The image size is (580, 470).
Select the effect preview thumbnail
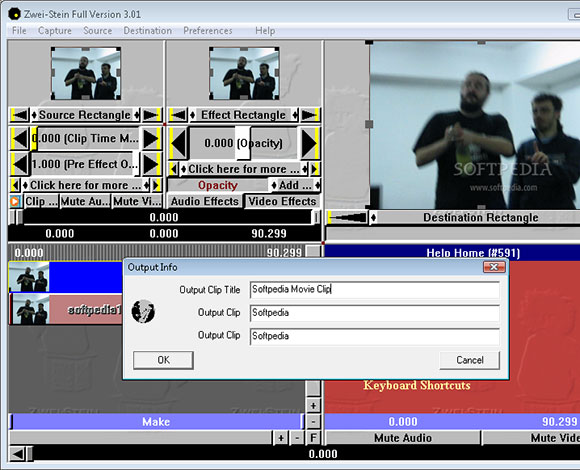(x=244, y=73)
